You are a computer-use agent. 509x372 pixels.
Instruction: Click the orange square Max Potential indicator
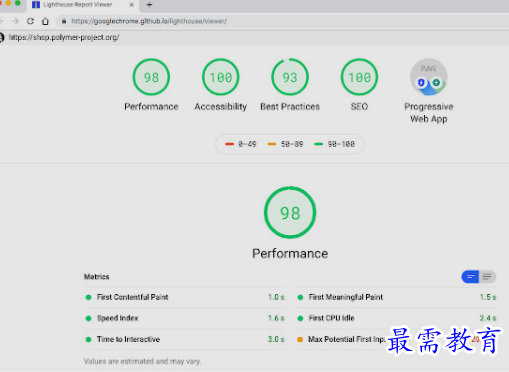(x=300, y=339)
